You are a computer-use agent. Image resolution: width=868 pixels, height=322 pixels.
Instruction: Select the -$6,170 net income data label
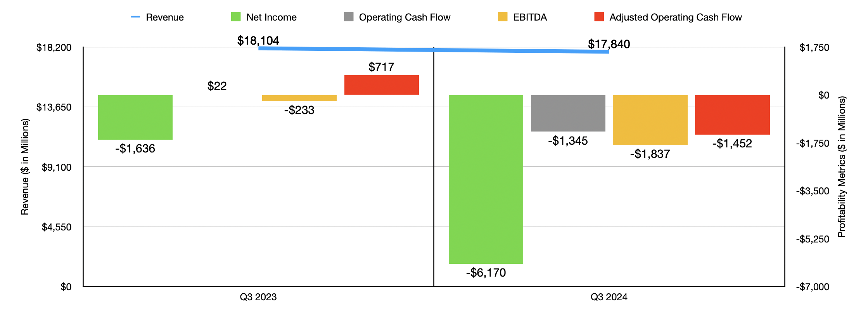click(486, 273)
